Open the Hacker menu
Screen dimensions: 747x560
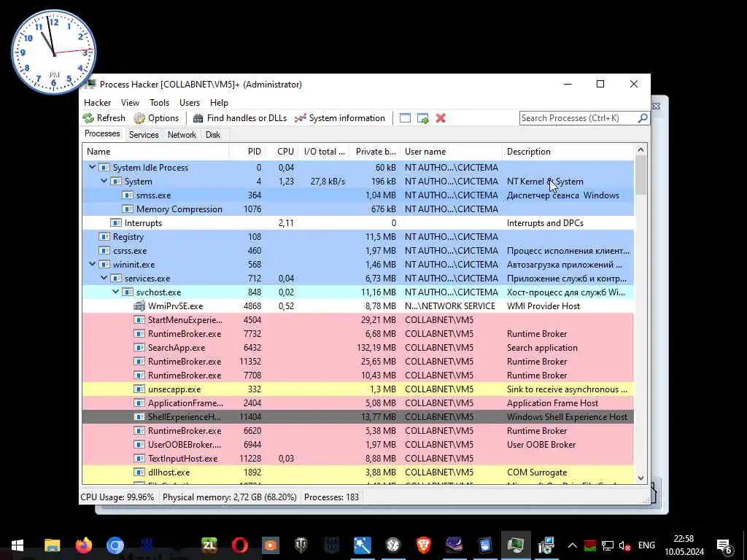(x=97, y=103)
